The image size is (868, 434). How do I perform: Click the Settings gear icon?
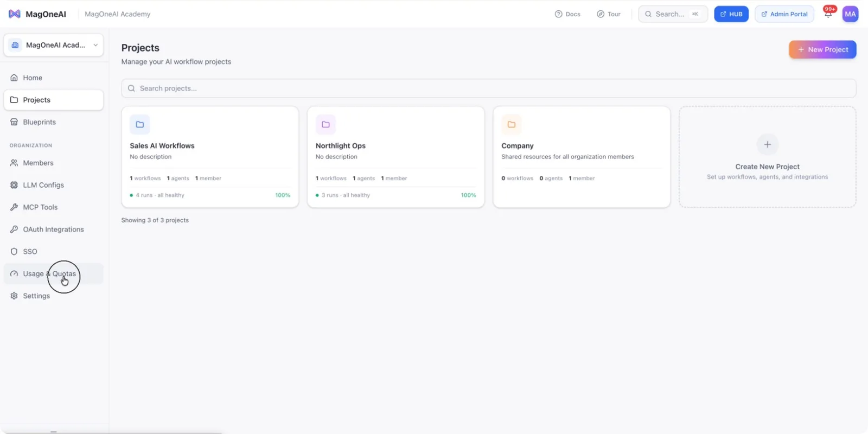14,296
